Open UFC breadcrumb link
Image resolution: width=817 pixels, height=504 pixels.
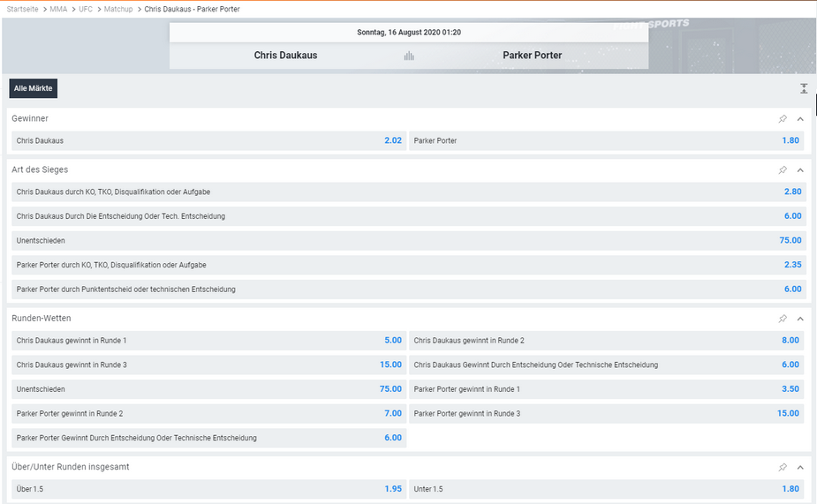[86, 9]
